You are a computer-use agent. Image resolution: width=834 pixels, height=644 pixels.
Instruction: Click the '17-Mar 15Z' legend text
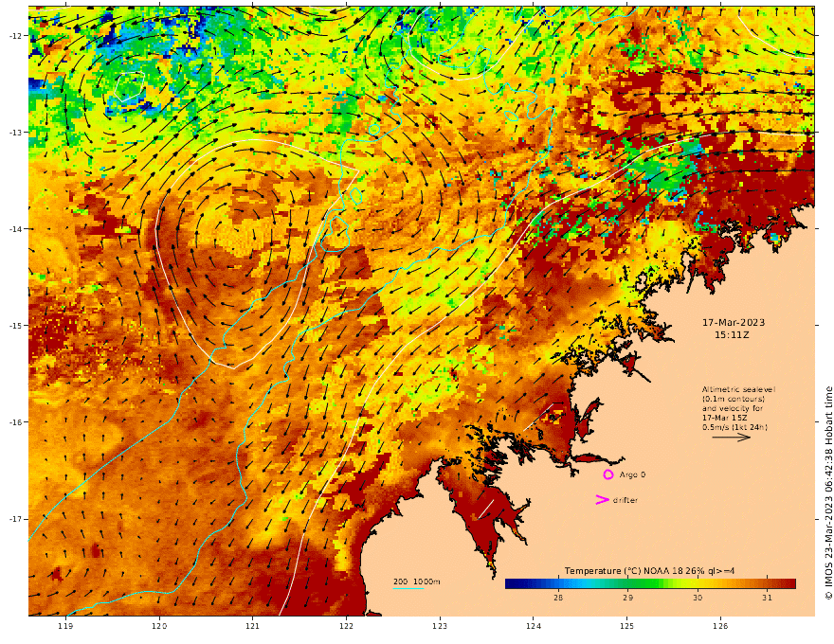coord(723,418)
